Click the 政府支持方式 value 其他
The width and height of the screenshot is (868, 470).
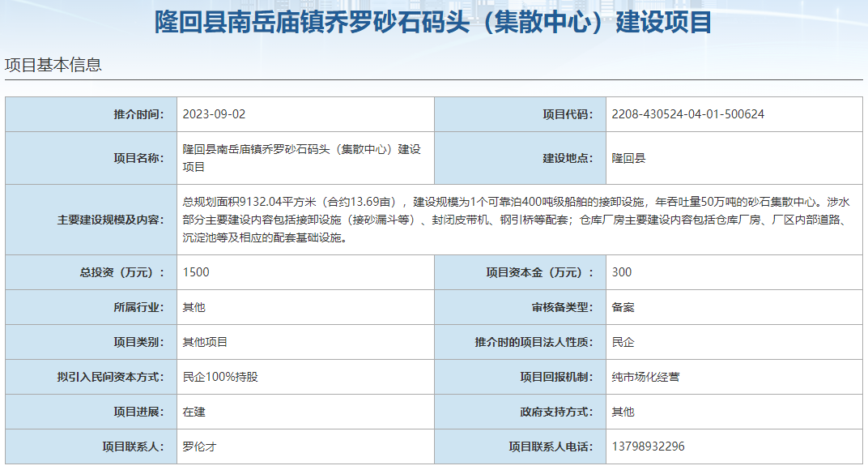tap(623, 412)
